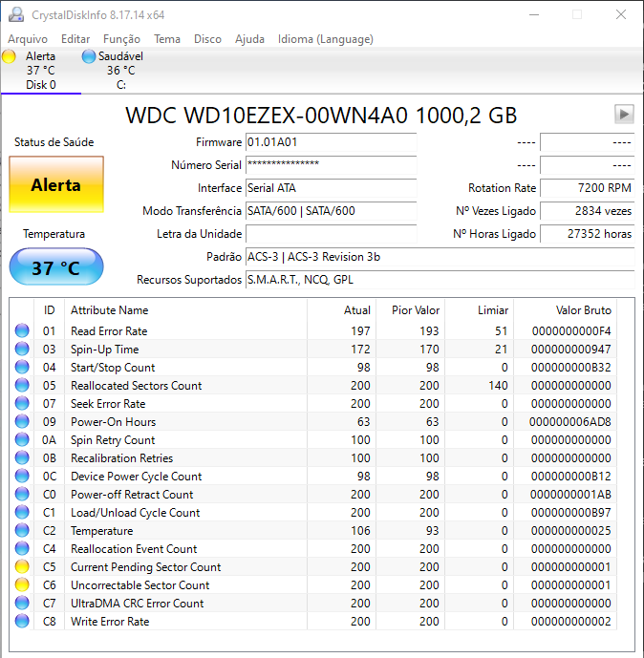Click the Nº Vezes Ligado 2834 vezes field
Image resolution: width=644 pixels, height=658 pixels.
pos(588,211)
